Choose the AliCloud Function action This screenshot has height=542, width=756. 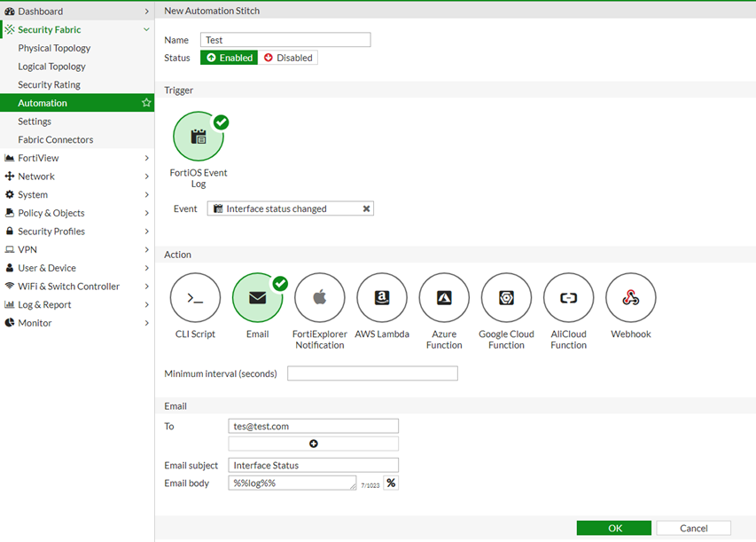coord(568,298)
